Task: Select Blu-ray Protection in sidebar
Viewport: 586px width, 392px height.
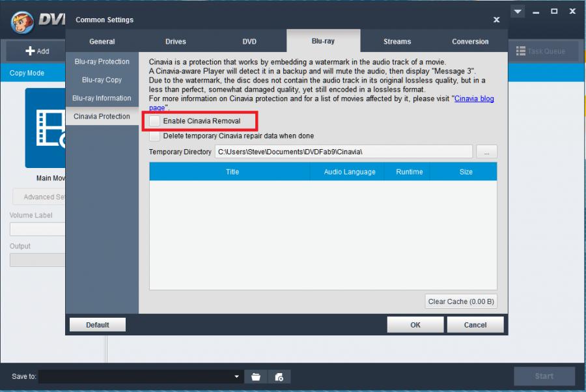Action: 102,62
